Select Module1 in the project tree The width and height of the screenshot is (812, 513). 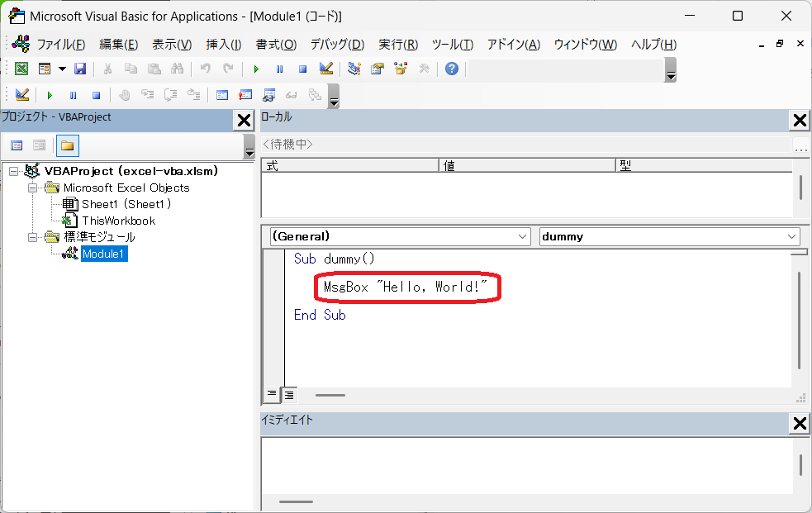tap(103, 254)
